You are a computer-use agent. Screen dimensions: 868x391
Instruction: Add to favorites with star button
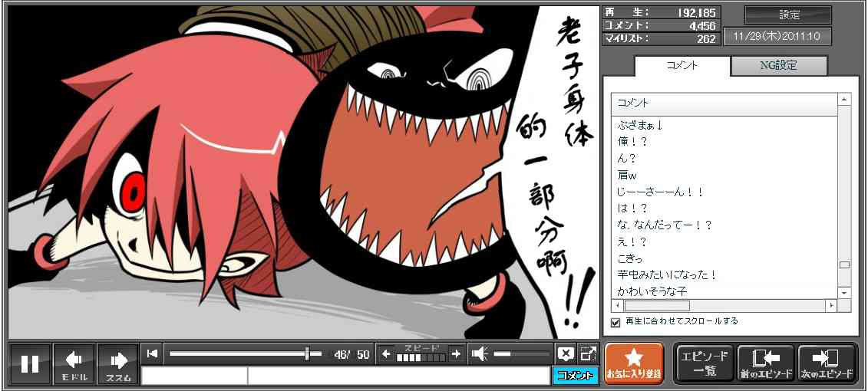(633, 363)
